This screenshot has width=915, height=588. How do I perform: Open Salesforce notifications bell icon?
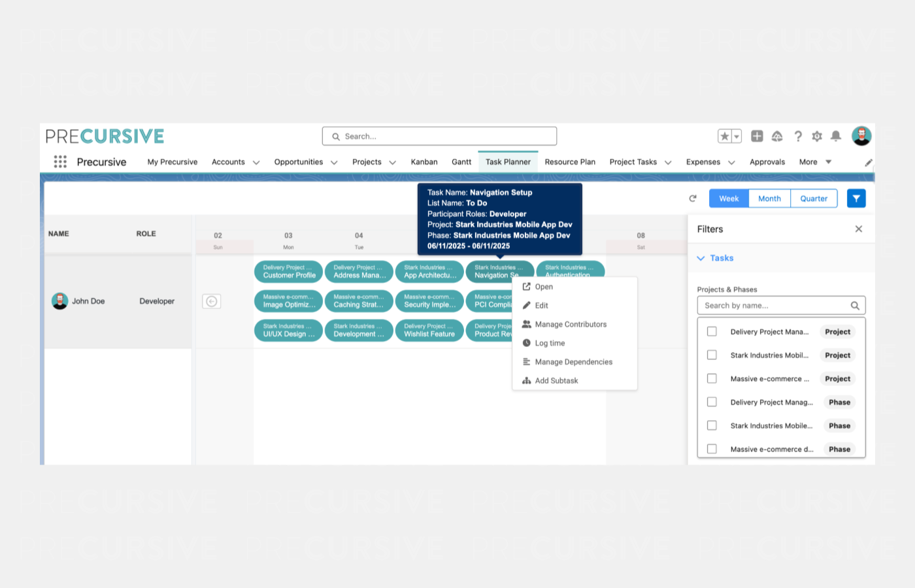pyautogui.click(x=835, y=136)
